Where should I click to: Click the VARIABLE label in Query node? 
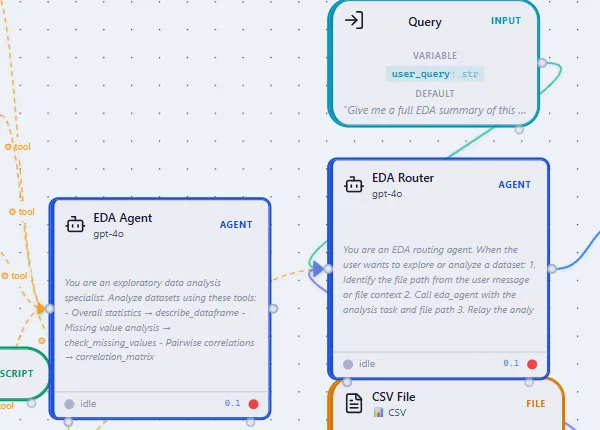tap(435, 55)
